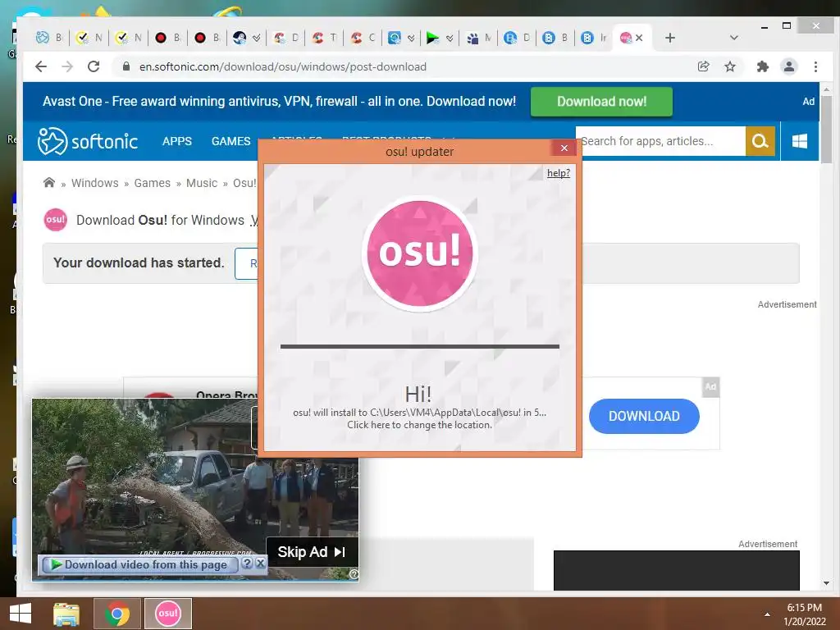Screen dimensions: 840x630
Task: Click the osu! updater progress bar
Action: [419, 347]
